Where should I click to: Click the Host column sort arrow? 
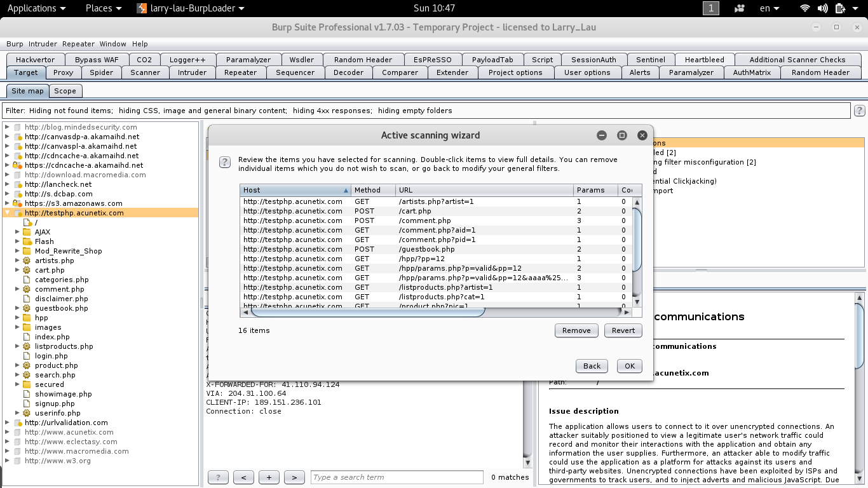(346, 190)
